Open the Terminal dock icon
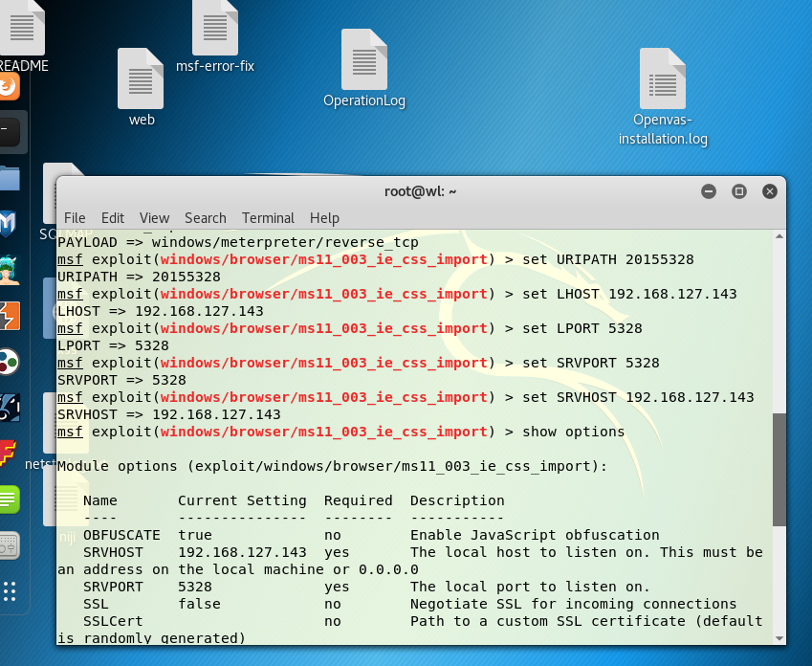 click(9, 132)
